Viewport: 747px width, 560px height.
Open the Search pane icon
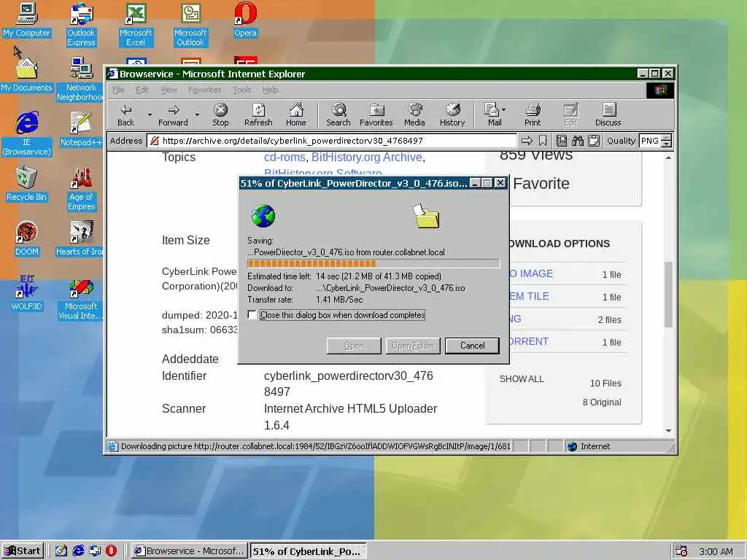(x=338, y=114)
